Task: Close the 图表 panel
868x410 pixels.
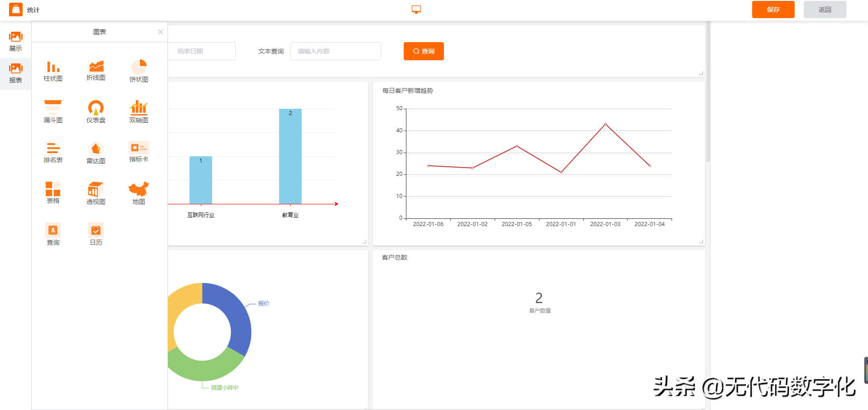Action: coord(161,32)
